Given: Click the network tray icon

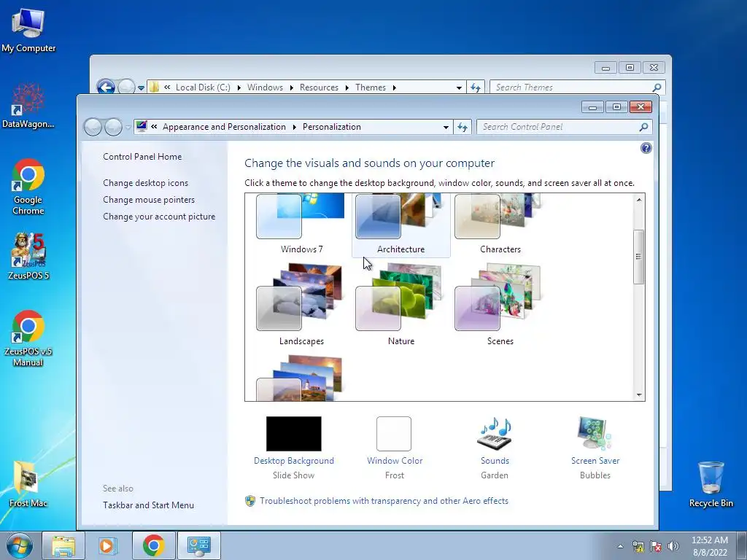Looking at the screenshot, I should 638,547.
